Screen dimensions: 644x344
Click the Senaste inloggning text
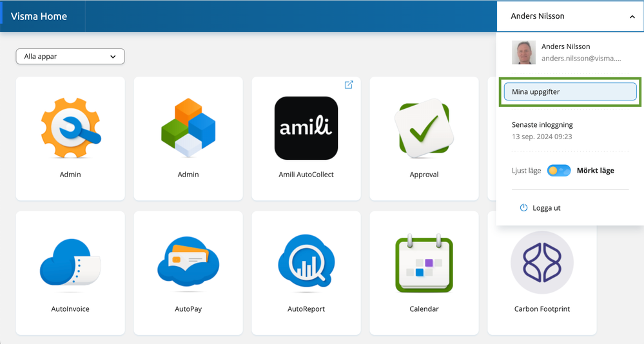pyautogui.click(x=542, y=125)
